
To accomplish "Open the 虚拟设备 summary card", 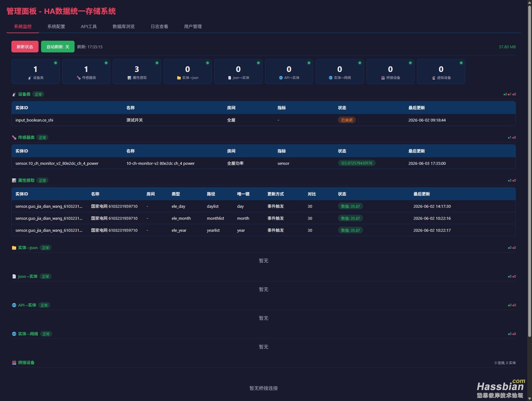I will coord(441,72).
